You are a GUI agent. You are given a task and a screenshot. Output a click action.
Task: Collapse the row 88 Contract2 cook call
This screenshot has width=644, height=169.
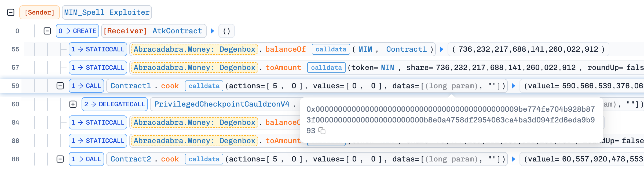pyautogui.click(x=60, y=159)
